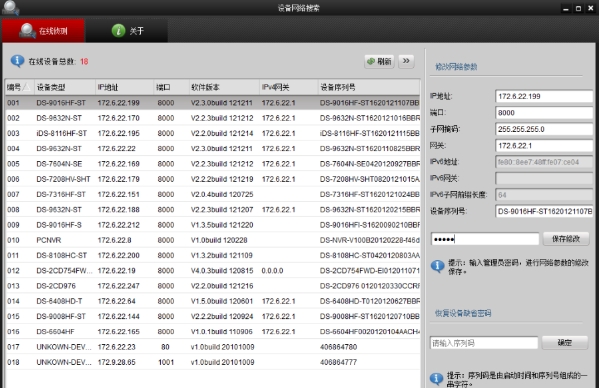Click the 确定 confirm button
The height and width of the screenshot is (388, 606).
tap(565, 342)
